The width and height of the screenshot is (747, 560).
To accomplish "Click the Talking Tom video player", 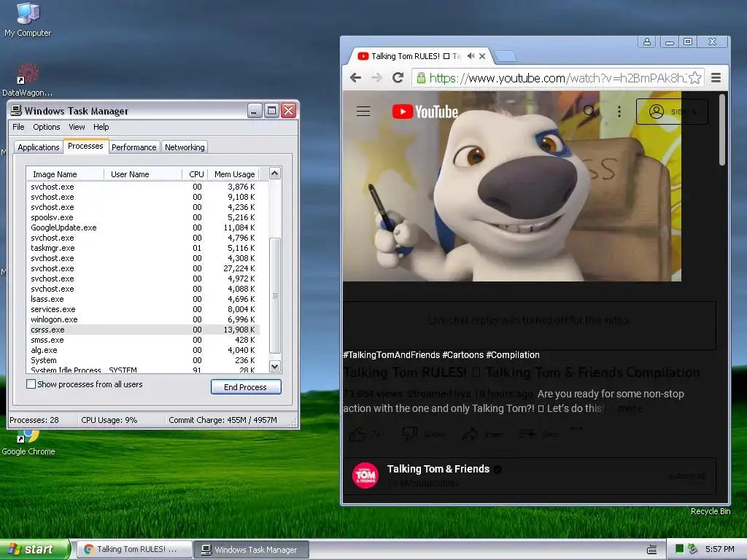I will point(512,186).
